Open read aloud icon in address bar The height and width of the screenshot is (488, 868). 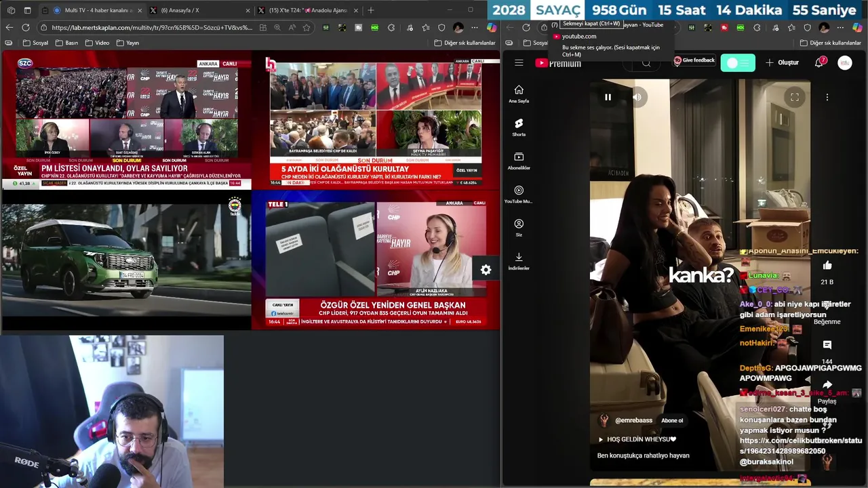pyautogui.click(x=292, y=28)
